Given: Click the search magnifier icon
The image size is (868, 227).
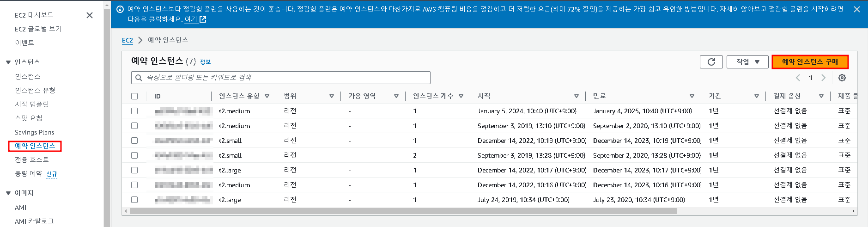Looking at the screenshot, I should [x=139, y=78].
